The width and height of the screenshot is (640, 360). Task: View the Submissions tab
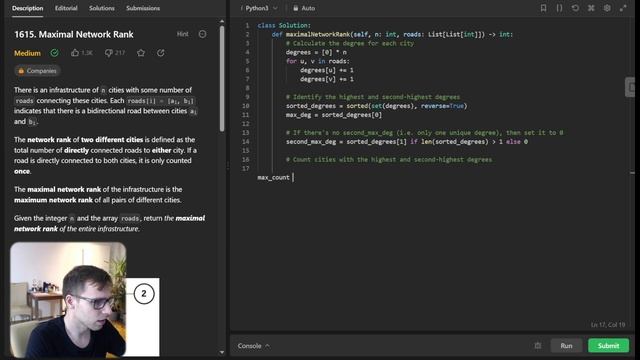tap(143, 8)
